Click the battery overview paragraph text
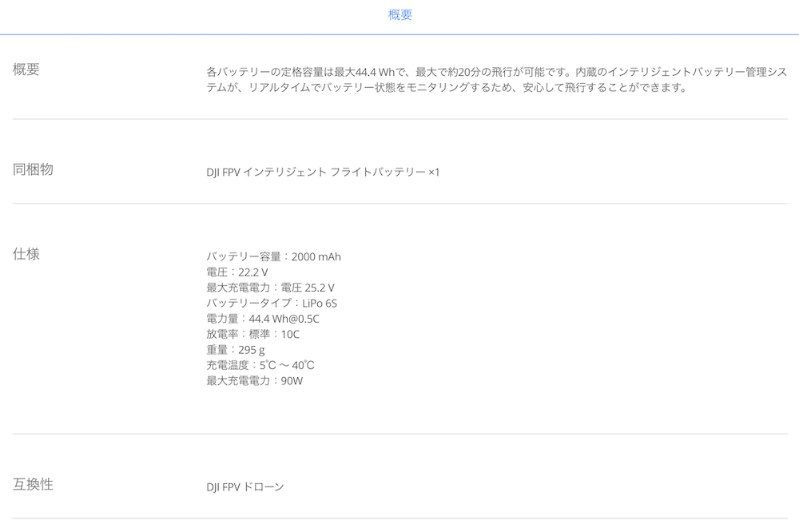Screen dimensions: 799x532 click(x=497, y=80)
